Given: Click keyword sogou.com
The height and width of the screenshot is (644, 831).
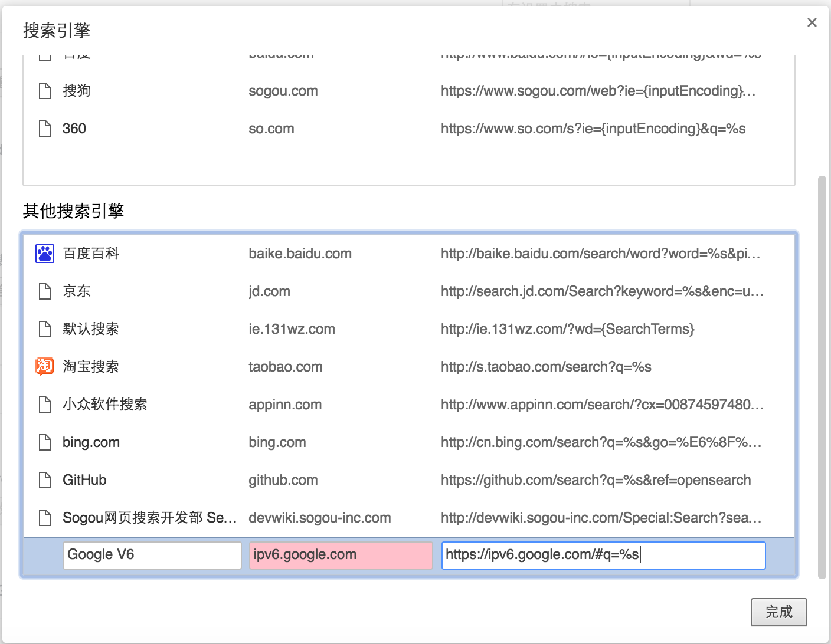Looking at the screenshot, I should click(283, 91).
